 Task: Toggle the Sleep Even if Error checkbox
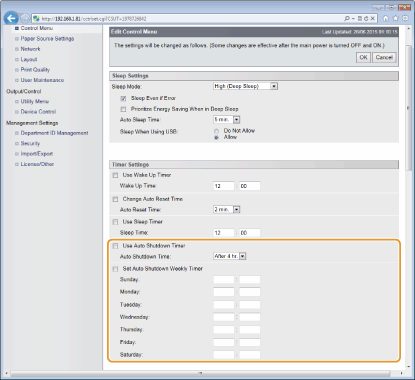123,99
